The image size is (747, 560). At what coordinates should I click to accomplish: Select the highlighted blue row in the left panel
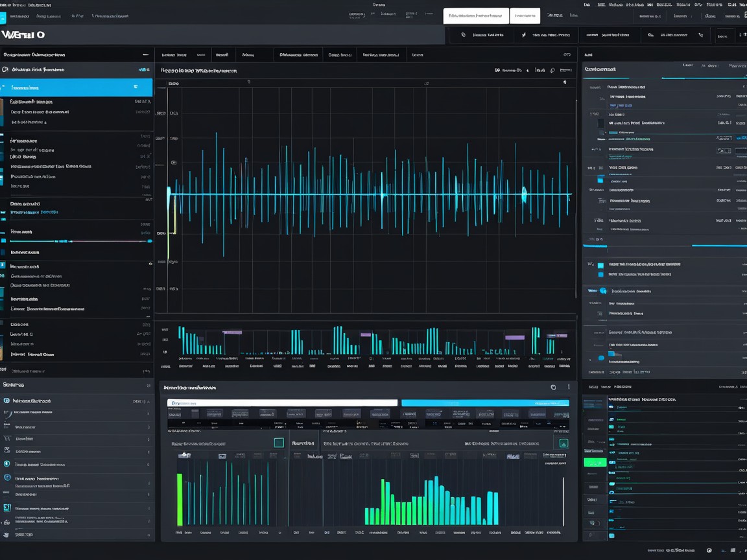coord(77,87)
